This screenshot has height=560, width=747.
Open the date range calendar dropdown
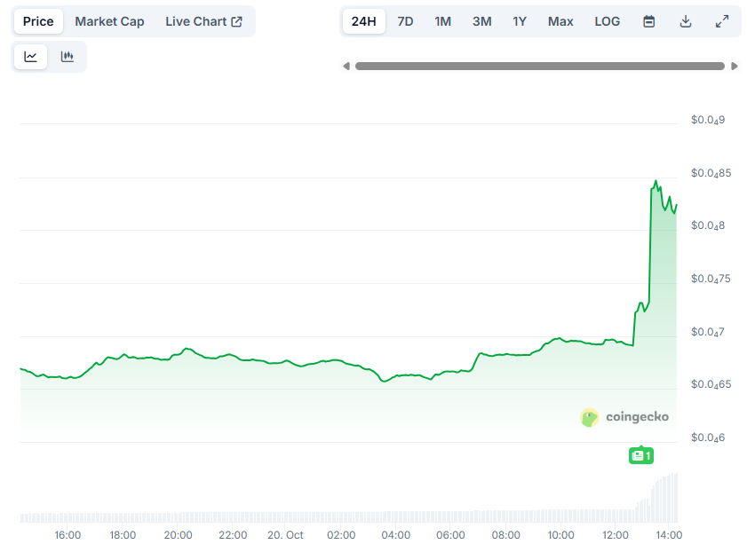[649, 20]
